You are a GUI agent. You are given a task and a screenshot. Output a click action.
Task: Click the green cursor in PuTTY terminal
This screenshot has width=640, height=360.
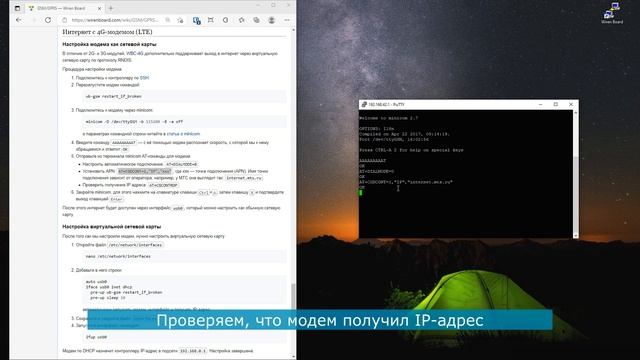[x=360, y=193]
